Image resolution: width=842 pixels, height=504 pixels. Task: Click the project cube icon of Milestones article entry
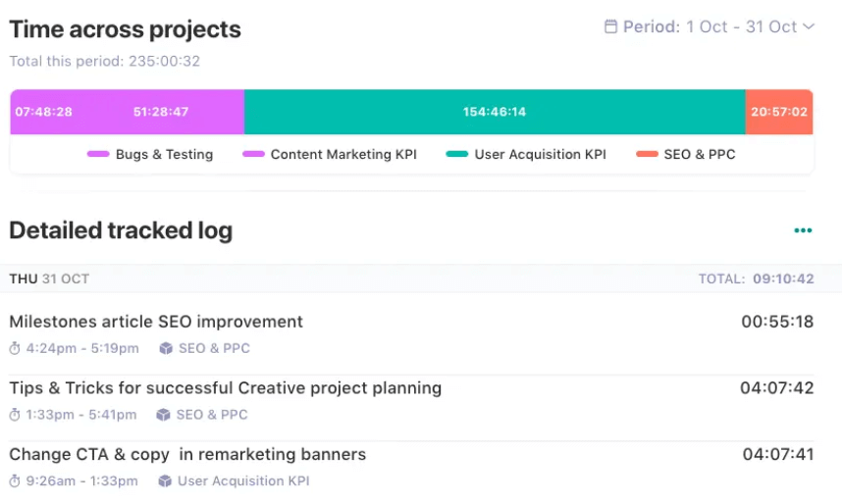point(166,348)
